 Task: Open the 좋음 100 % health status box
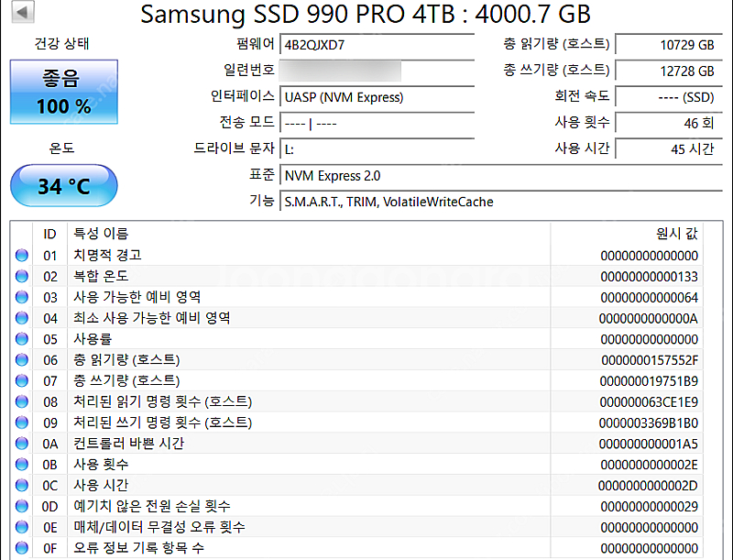pyautogui.click(x=64, y=92)
